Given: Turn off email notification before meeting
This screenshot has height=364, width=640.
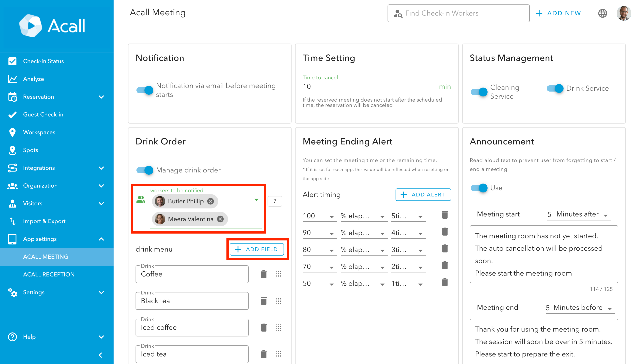Looking at the screenshot, I should [x=145, y=90].
